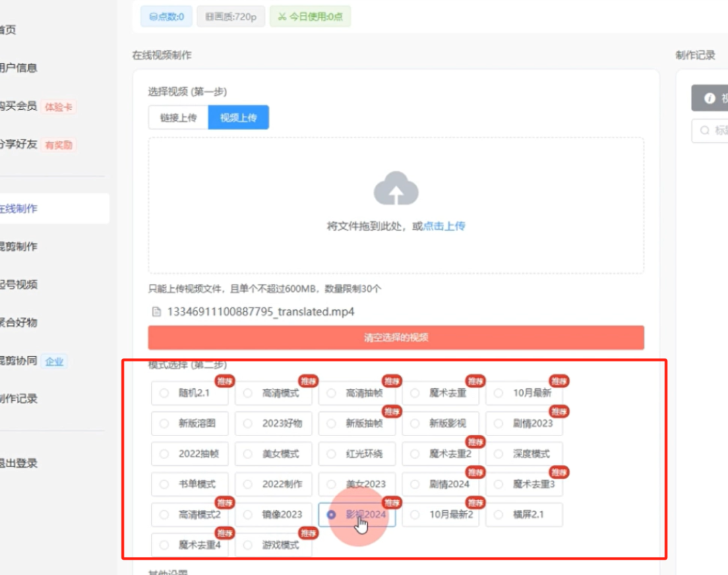Click 退出登录 to log out

(19, 463)
